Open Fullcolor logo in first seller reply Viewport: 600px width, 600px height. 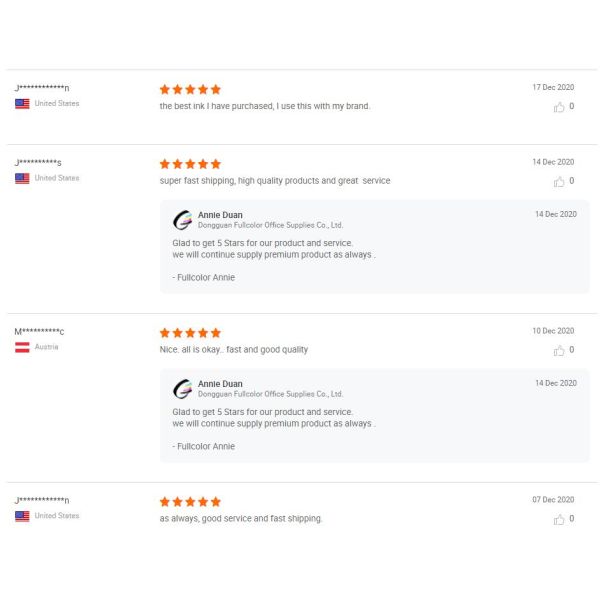coord(183,220)
